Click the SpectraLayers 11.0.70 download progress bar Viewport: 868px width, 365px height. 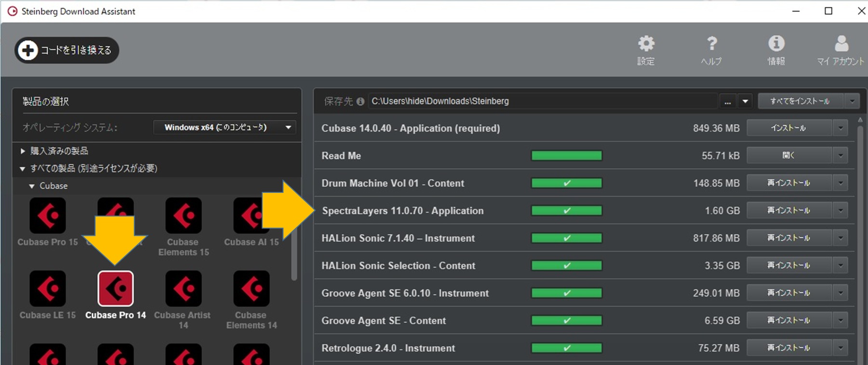pyautogui.click(x=566, y=211)
